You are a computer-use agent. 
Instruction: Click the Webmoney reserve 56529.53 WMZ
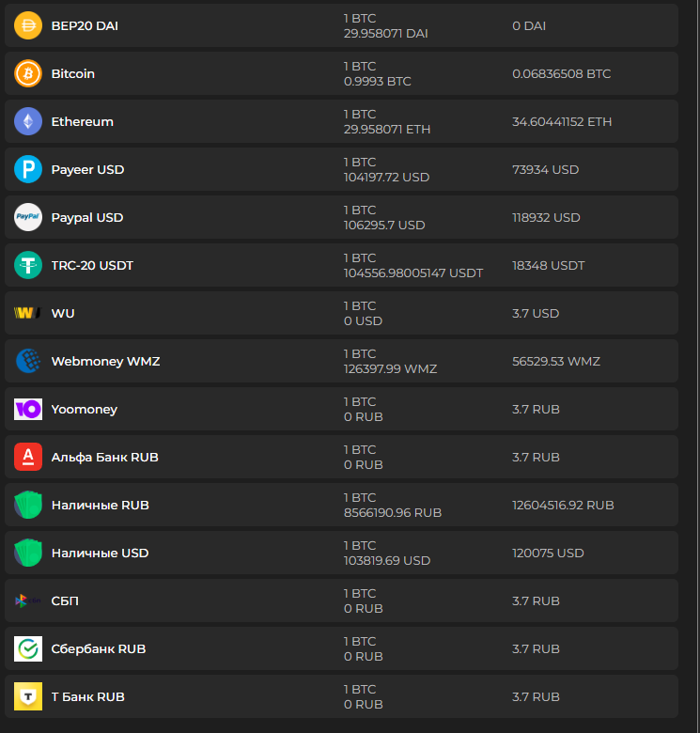click(556, 361)
